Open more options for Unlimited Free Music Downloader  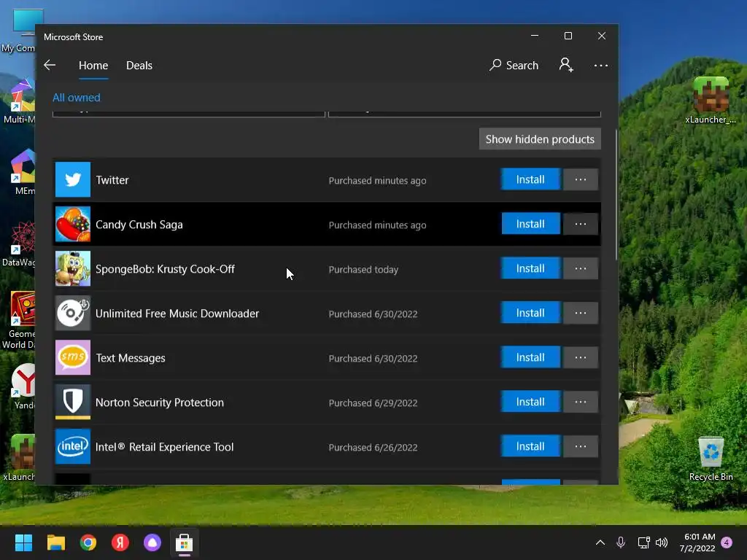tap(580, 313)
